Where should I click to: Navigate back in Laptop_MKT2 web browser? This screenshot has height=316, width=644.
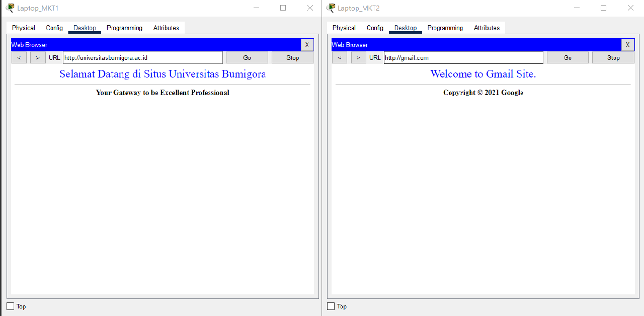pos(339,57)
